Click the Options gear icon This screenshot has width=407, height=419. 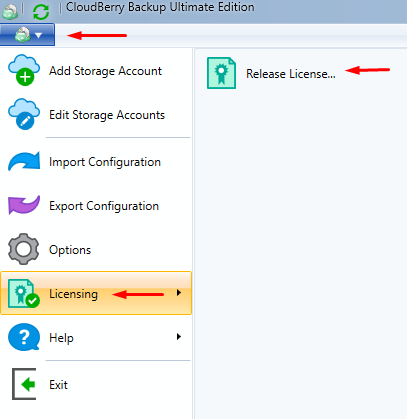click(23, 249)
